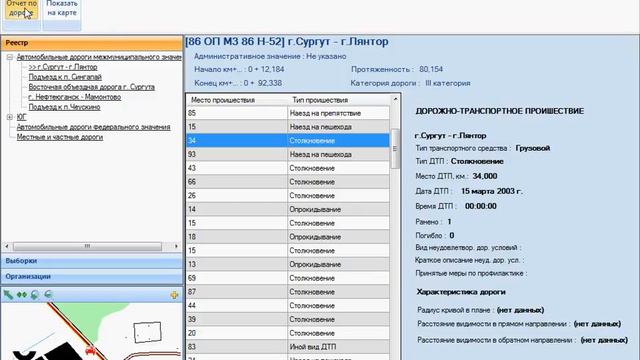Select row 93 'Наезд на пешехода'
This screenshot has width=640, height=360.
pos(288,154)
